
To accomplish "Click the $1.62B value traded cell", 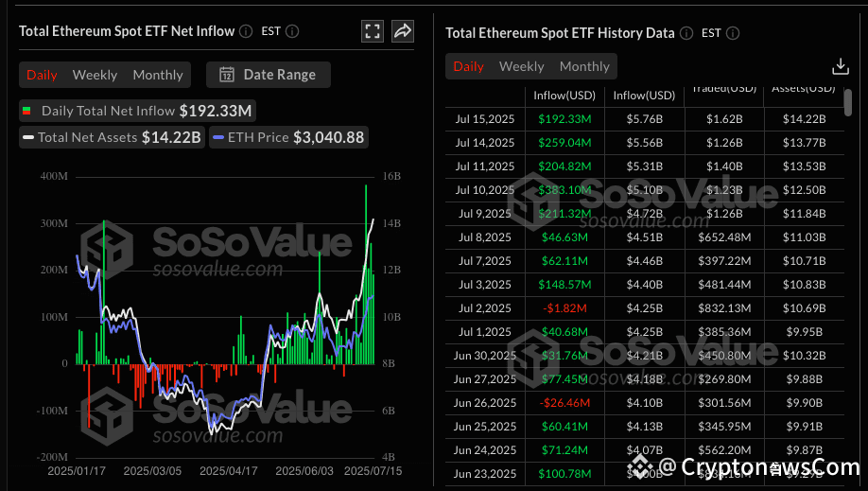I will point(724,119).
